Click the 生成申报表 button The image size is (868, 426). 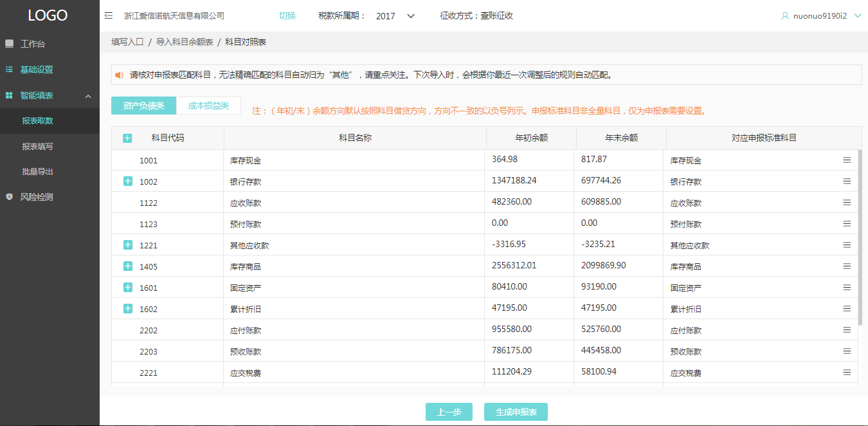pos(516,412)
